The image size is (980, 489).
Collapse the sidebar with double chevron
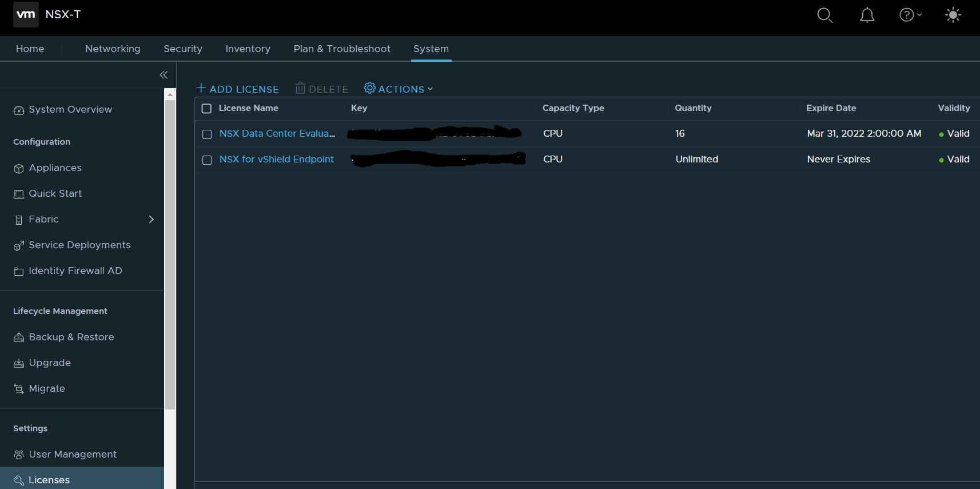coord(164,75)
